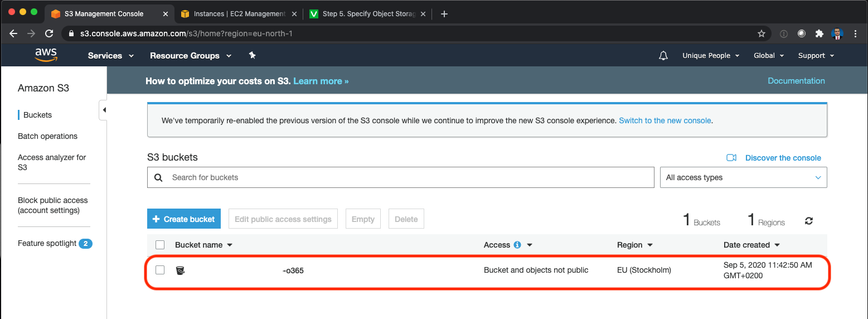This screenshot has width=868, height=319.
Task: Click the Empty button
Action: click(x=363, y=219)
